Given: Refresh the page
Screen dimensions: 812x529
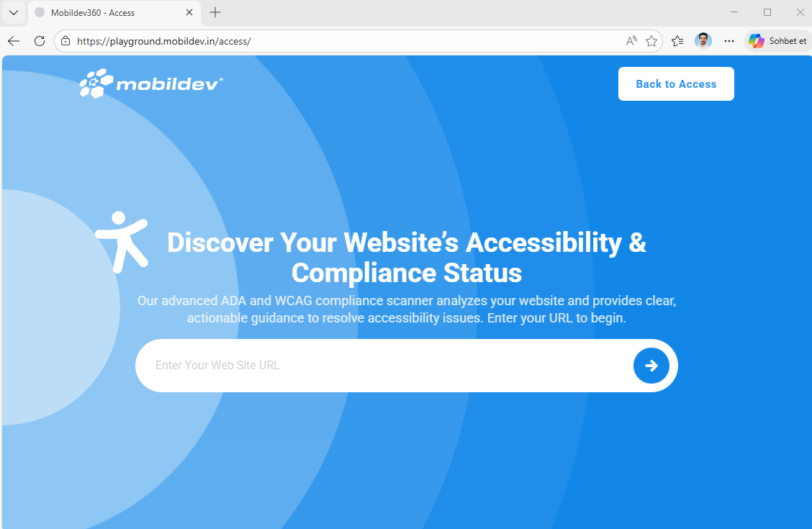Looking at the screenshot, I should (x=40, y=41).
